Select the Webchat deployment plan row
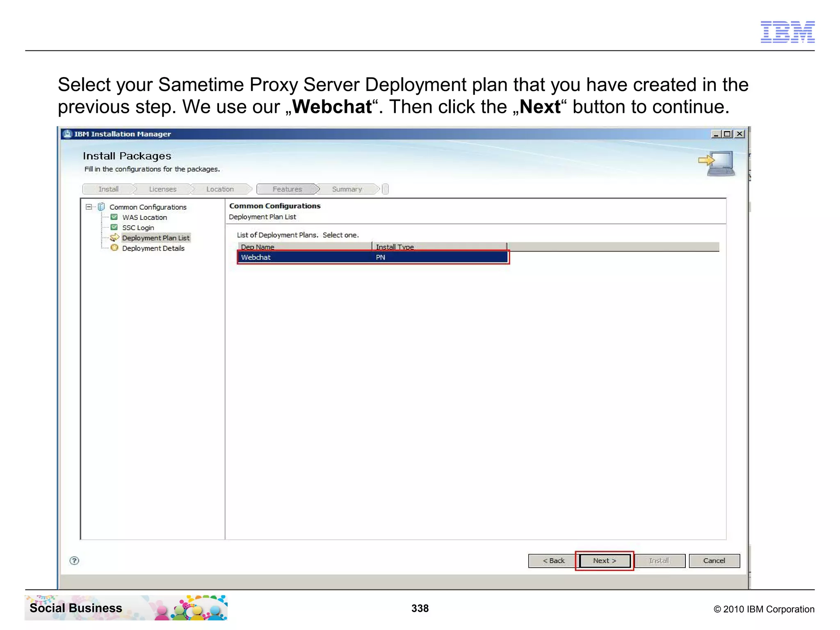Image resolution: width=840 pixels, height=630 pixels. [373, 257]
